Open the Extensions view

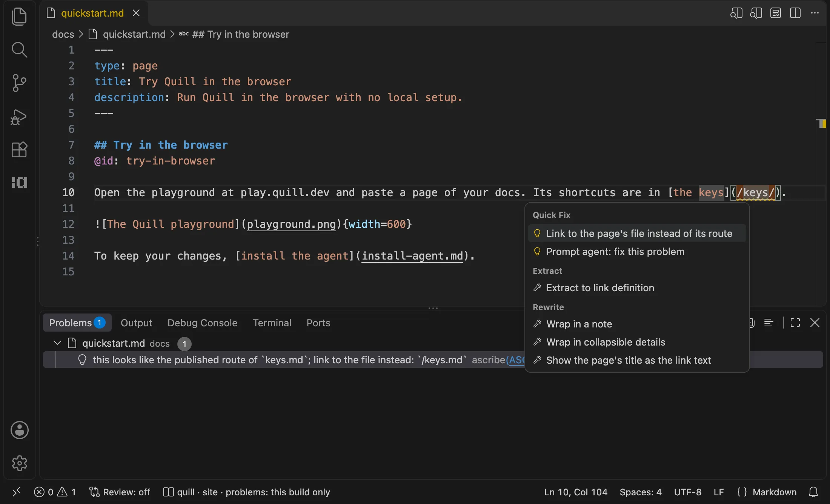pyautogui.click(x=19, y=150)
